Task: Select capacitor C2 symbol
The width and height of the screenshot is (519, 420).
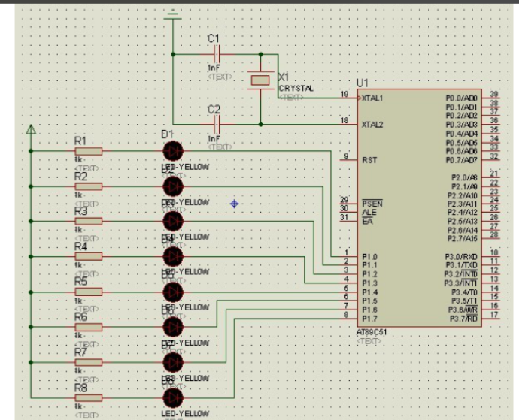Action: [x=216, y=123]
